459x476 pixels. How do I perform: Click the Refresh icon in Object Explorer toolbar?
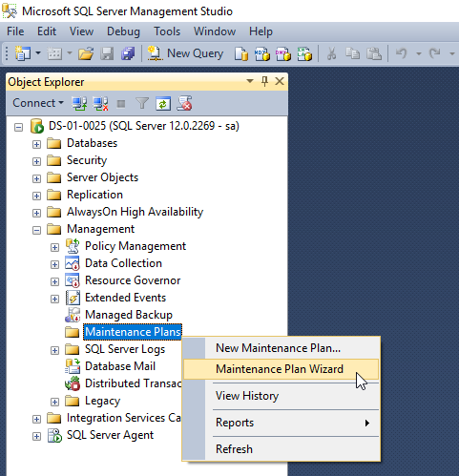(163, 104)
